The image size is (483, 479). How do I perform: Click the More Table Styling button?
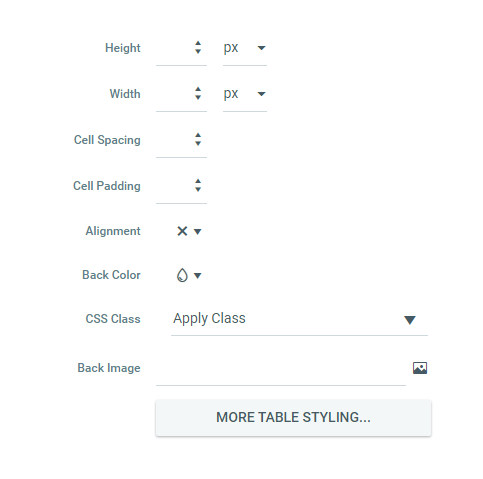(x=293, y=418)
